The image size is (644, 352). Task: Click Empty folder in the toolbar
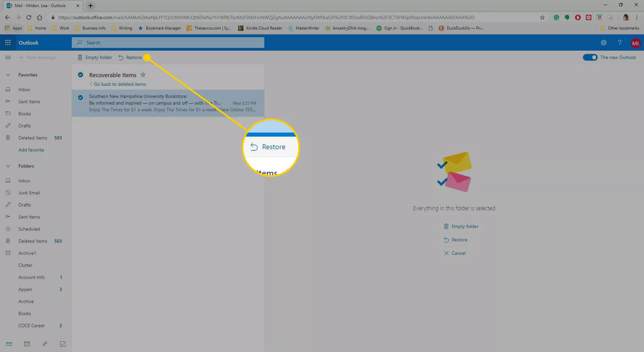point(95,57)
